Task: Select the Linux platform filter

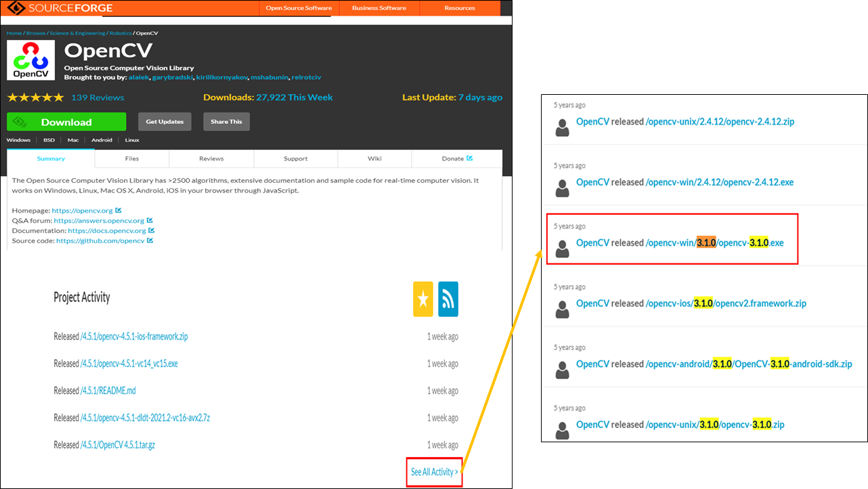Action: tap(132, 140)
